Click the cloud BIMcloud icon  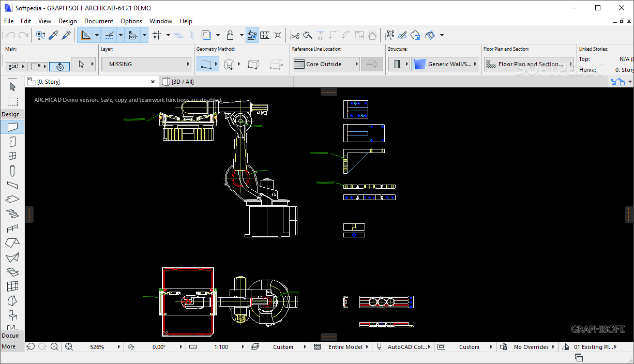tap(416, 35)
